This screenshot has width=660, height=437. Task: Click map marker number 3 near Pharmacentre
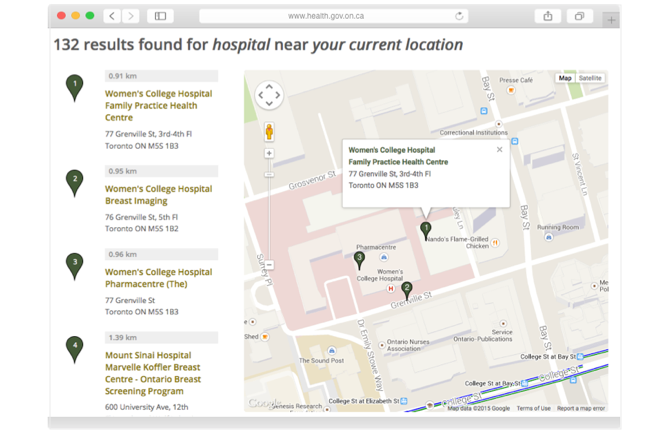(x=360, y=260)
